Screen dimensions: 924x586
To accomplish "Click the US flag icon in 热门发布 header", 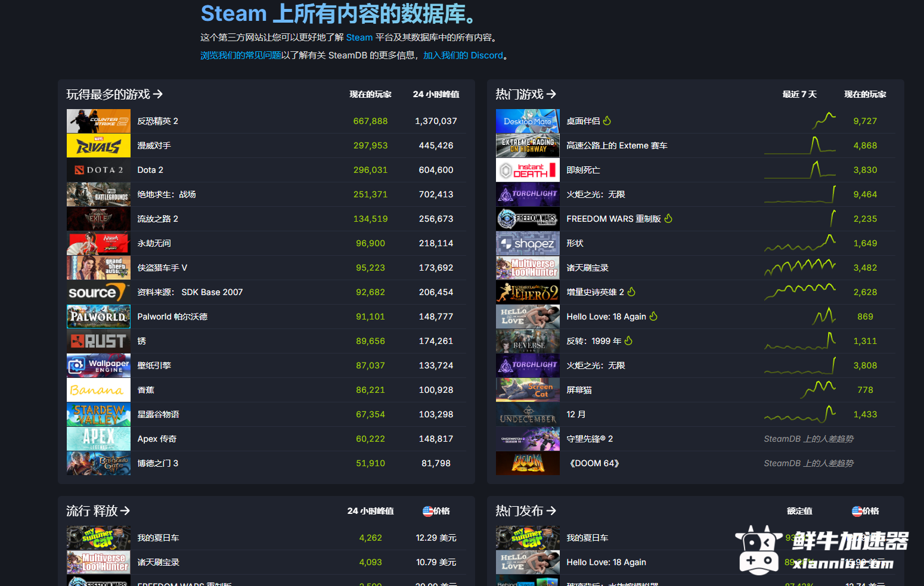I will (x=857, y=511).
